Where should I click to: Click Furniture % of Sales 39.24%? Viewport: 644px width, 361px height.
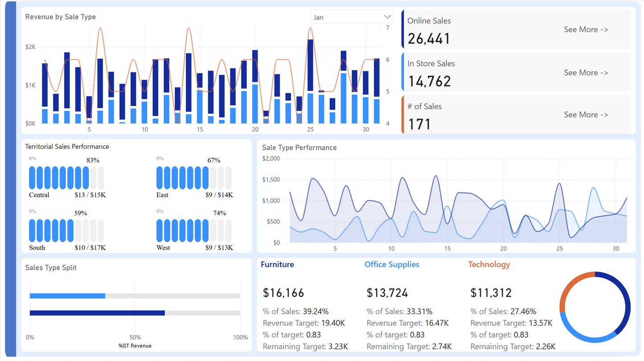(x=296, y=311)
